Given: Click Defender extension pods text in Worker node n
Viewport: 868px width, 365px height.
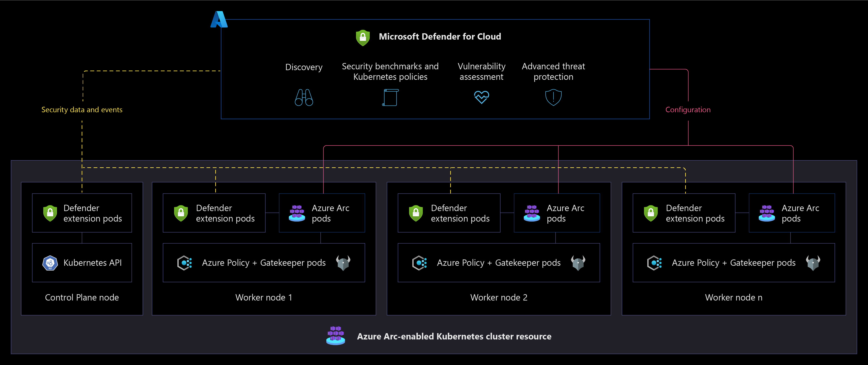Looking at the screenshot, I should [x=695, y=213].
